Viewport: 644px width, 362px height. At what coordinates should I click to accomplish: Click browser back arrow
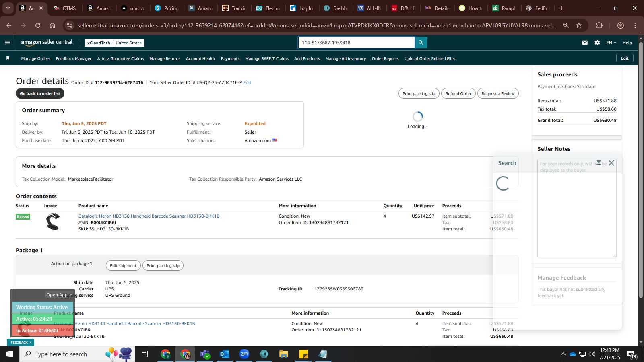pyautogui.click(x=9, y=25)
